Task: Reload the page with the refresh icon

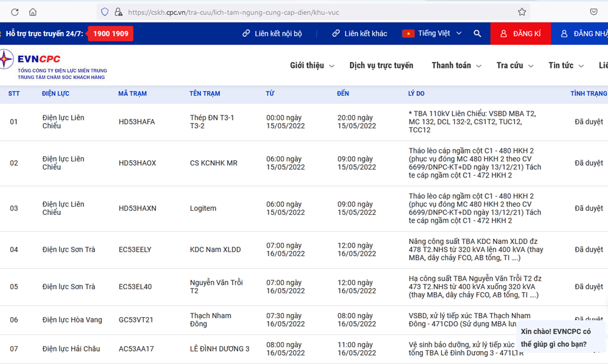Action: coord(15,12)
